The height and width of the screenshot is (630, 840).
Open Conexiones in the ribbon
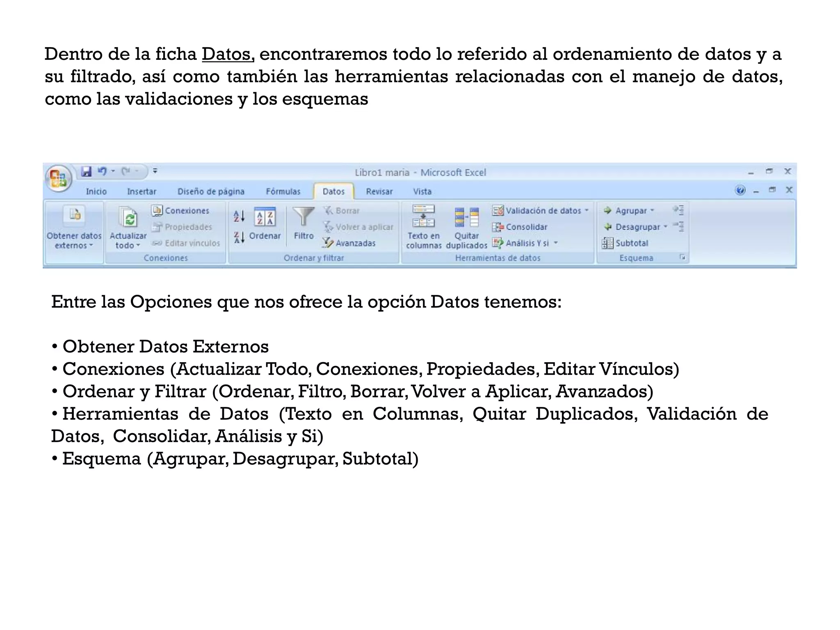coord(180,211)
